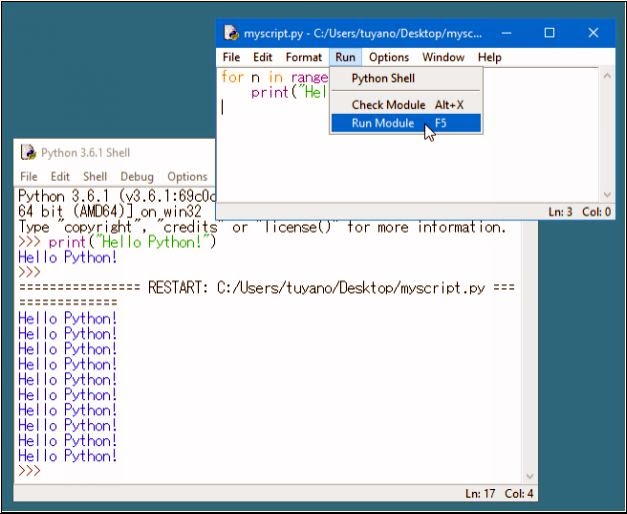Click Python icon in myscript.py title bar
The image size is (627, 514).
(x=231, y=33)
